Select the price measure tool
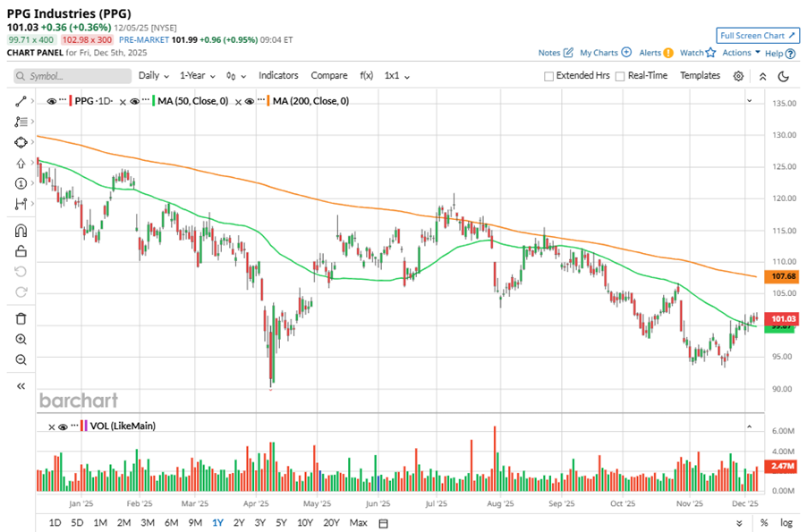The height and width of the screenshot is (532, 807). (21, 204)
